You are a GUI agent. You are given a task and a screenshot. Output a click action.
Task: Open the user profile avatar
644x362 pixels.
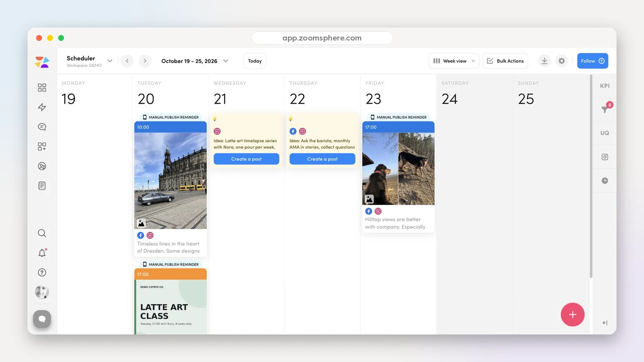pos(42,292)
